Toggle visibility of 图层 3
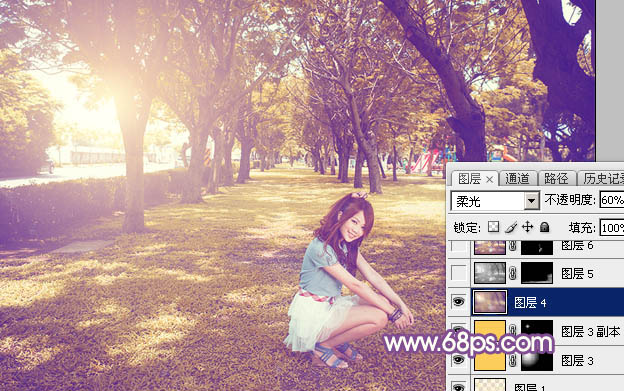 tap(458, 360)
